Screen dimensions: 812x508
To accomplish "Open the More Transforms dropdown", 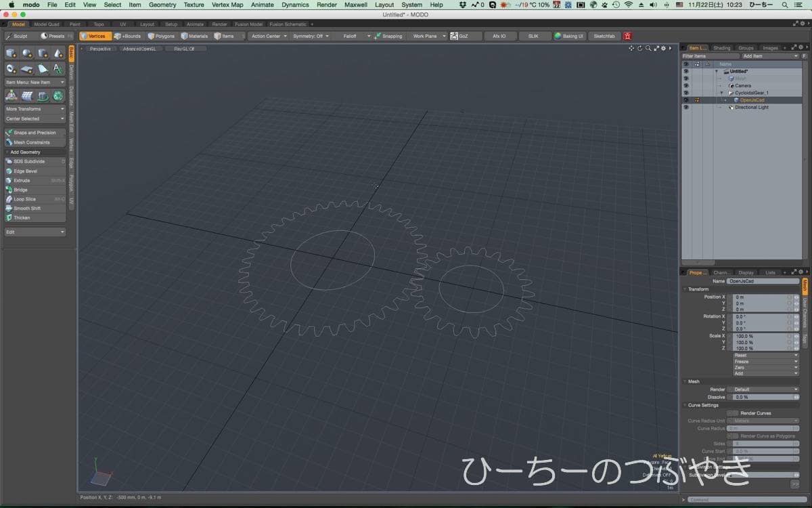I will click(35, 109).
